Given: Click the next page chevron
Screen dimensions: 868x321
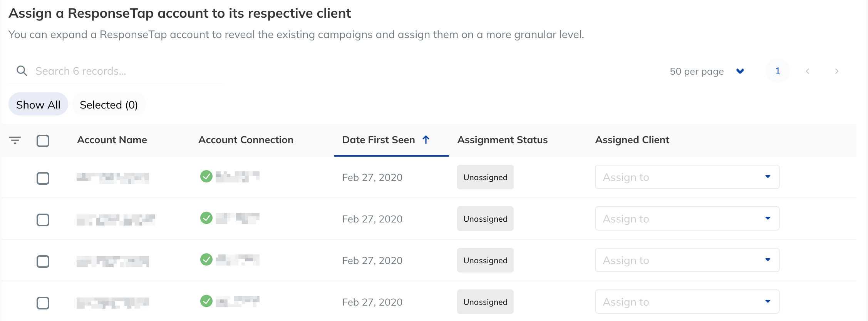Looking at the screenshot, I should 836,71.
